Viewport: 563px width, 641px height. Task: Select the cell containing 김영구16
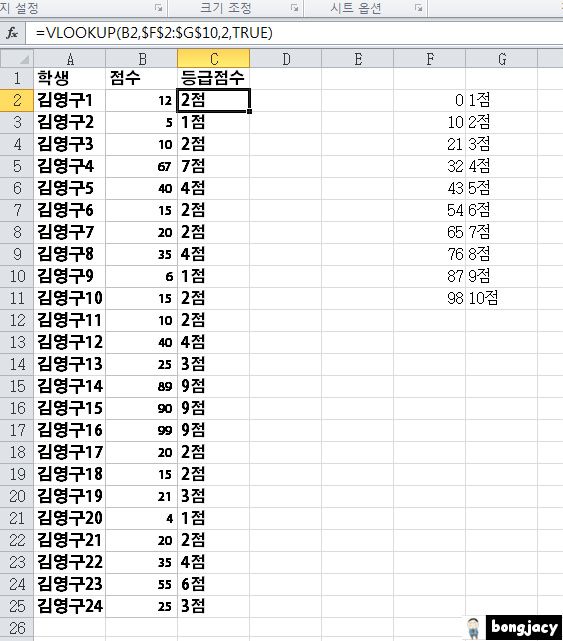point(70,430)
